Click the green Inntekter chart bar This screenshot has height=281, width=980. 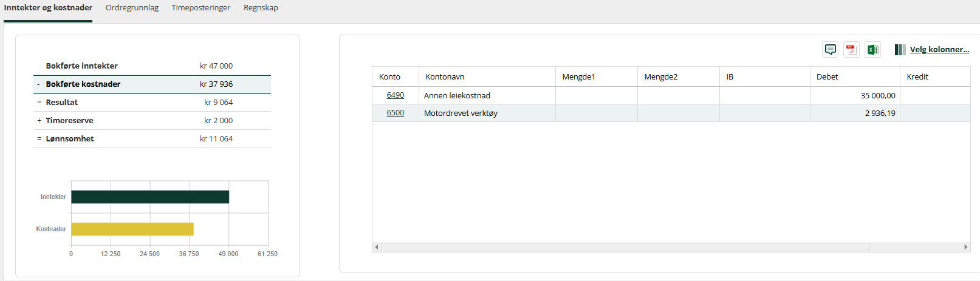[150, 197]
